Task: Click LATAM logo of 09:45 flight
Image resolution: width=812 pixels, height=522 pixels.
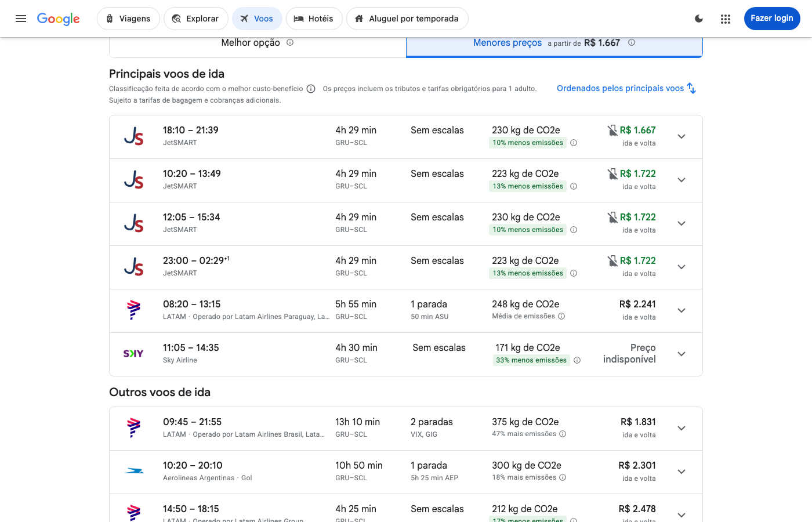Action: coord(134,428)
